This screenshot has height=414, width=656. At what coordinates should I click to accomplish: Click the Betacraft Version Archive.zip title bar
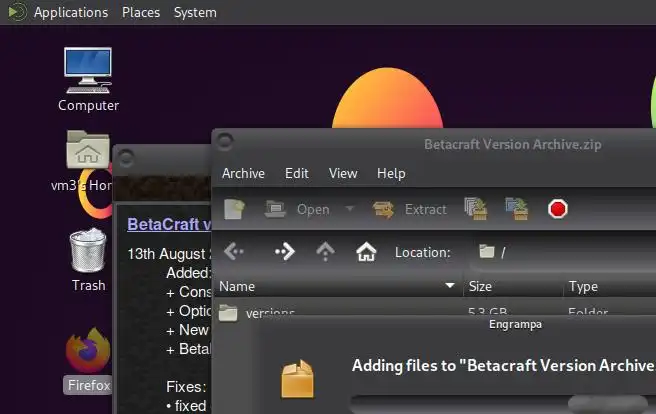[512, 145]
